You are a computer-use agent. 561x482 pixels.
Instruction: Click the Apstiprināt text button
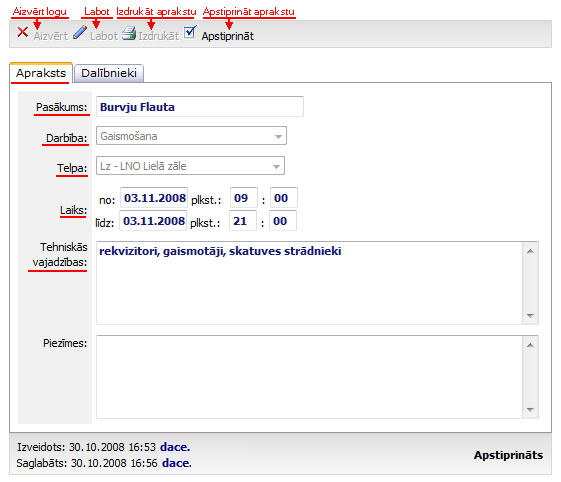[228, 36]
